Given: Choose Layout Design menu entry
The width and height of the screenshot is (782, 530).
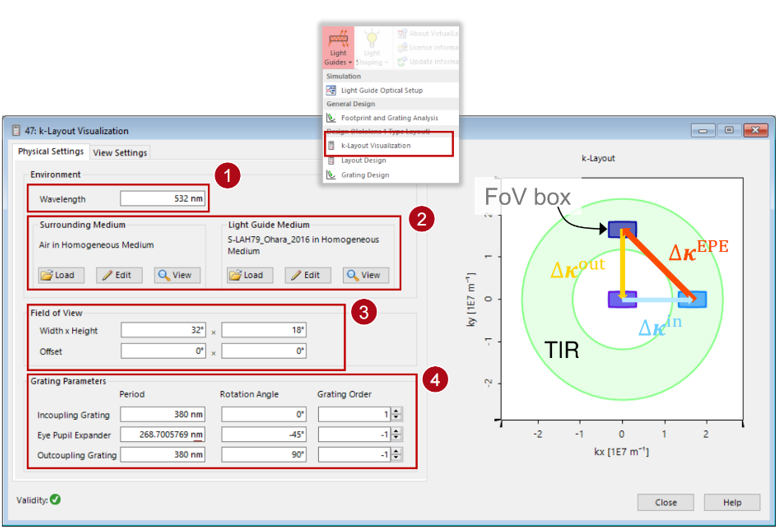Looking at the screenshot, I should pyautogui.click(x=364, y=161).
